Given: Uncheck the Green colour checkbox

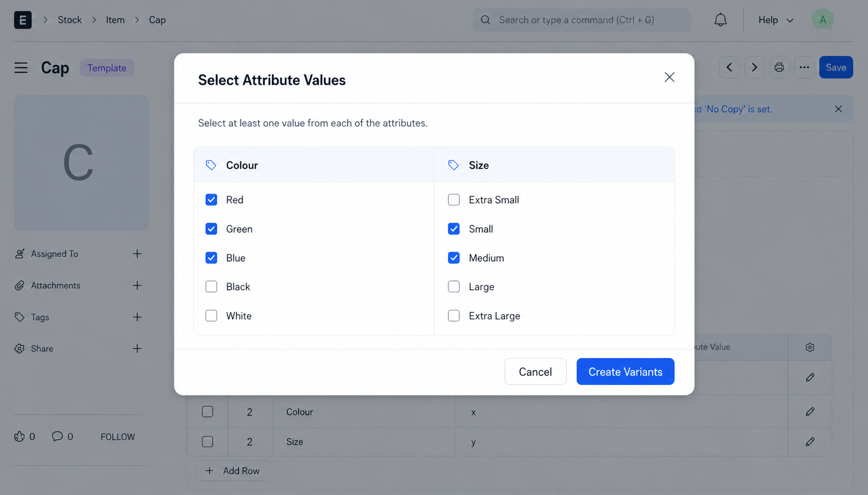Looking at the screenshot, I should 211,229.
